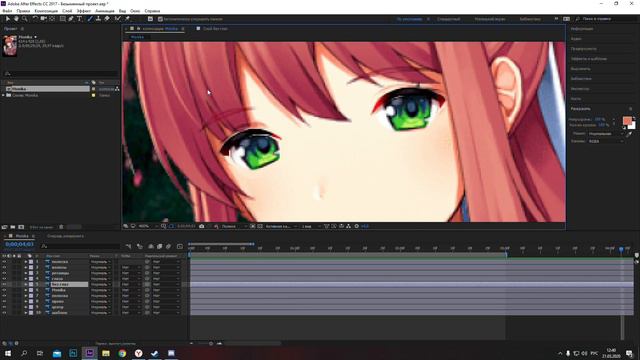
Task: Select the Brush tool
Action: point(90,19)
